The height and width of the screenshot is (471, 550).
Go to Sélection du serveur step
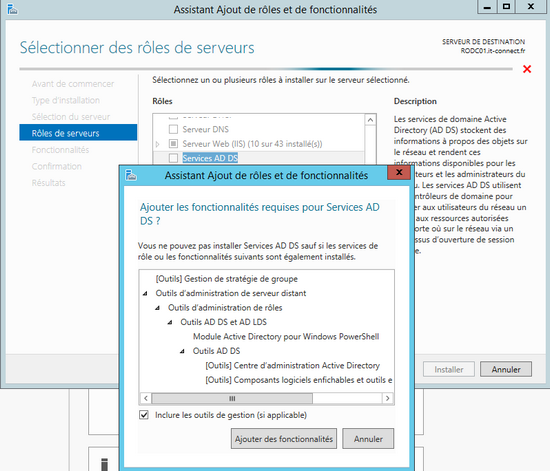[71, 117]
